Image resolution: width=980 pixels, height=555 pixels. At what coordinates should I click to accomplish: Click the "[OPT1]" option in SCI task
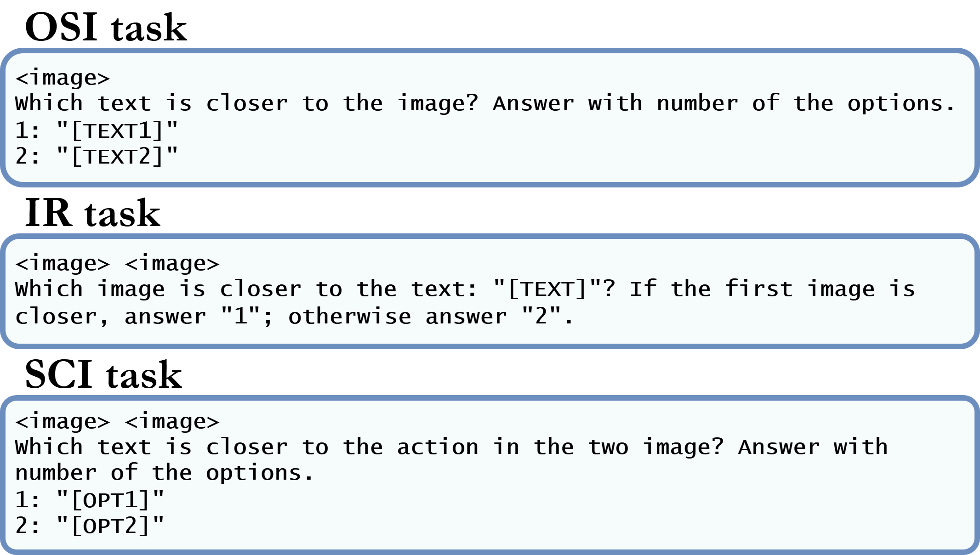click(110, 500)
